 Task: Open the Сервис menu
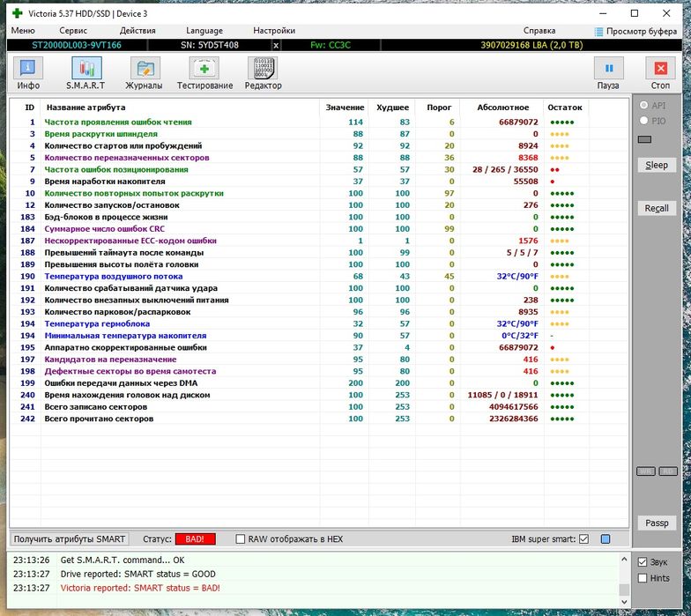(73, 31)
